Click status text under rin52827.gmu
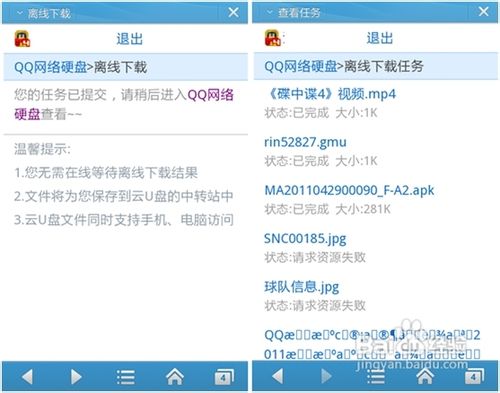The image size is (500, 393). tap(321, 161)
